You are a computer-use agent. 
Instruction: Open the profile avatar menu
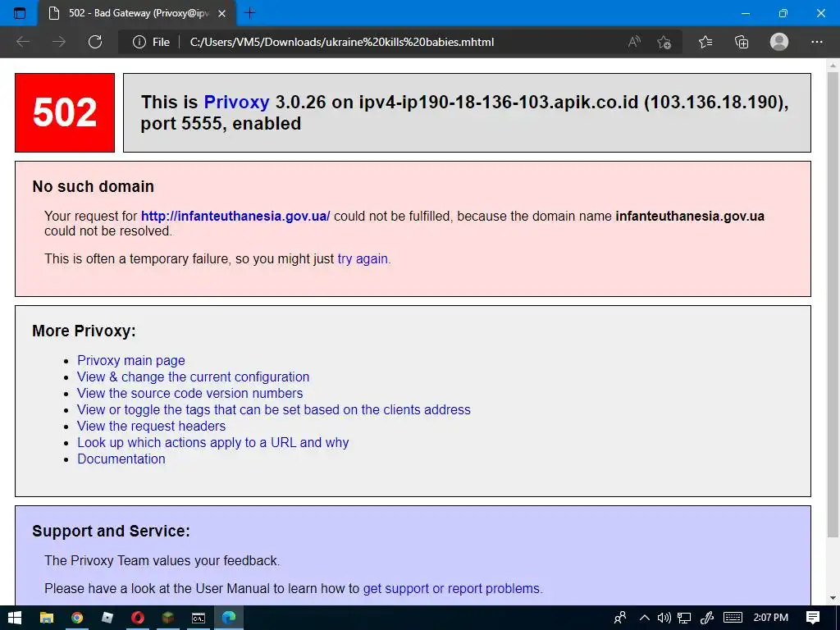coord(779,42)
